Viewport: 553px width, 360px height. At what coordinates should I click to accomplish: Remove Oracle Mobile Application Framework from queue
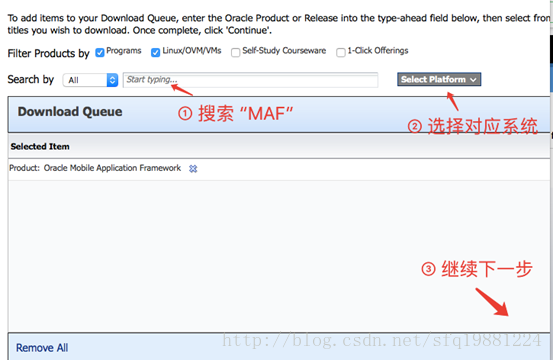click(193, 169)
